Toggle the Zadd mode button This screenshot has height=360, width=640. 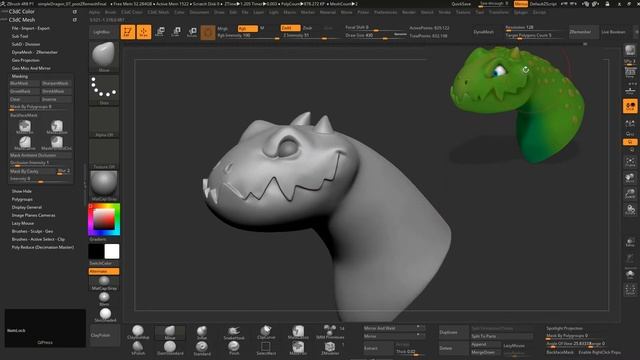click(290, 28)
